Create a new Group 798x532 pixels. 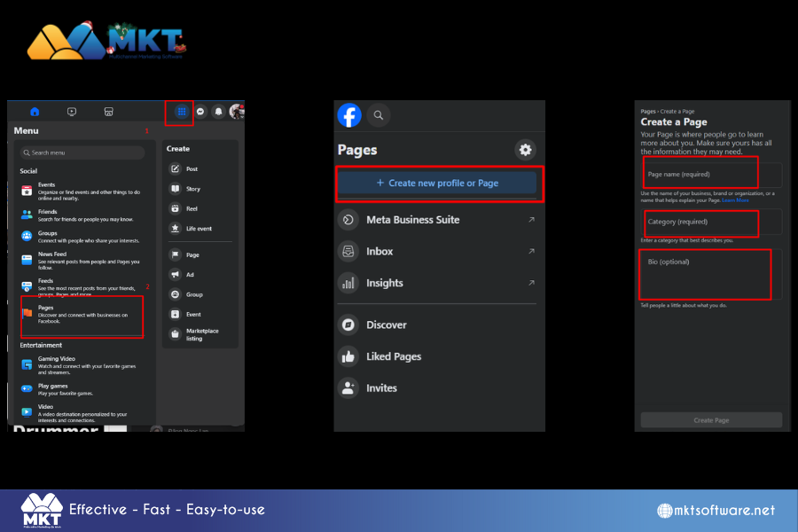(x=200, y=294)
